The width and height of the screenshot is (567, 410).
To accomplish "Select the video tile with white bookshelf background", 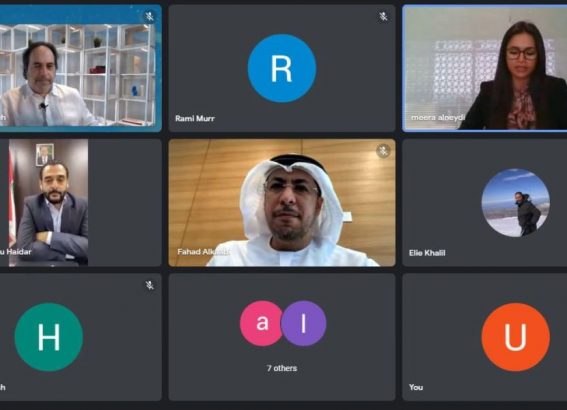I will click(x=80, y=68).
